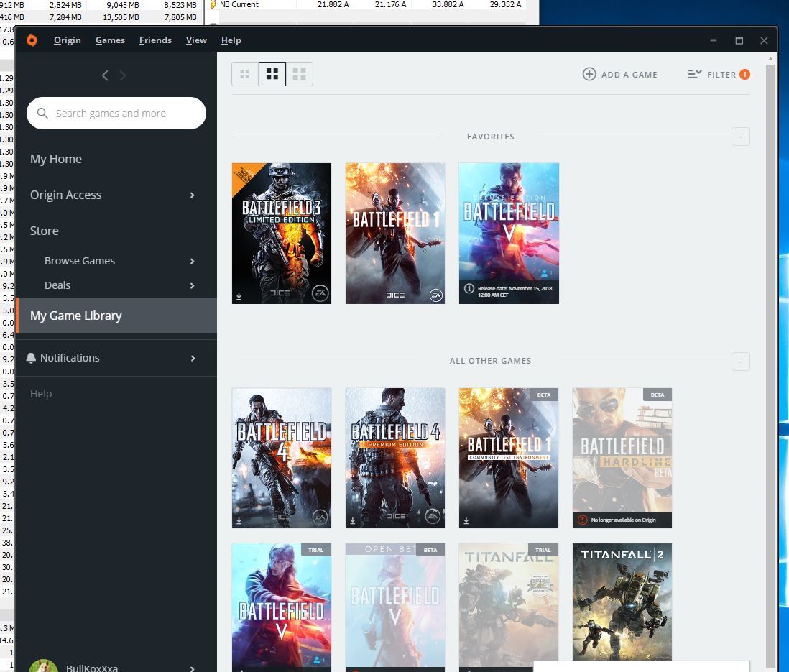Click the Help link in sidebar
789x672 pixels.
pos(41,394)
